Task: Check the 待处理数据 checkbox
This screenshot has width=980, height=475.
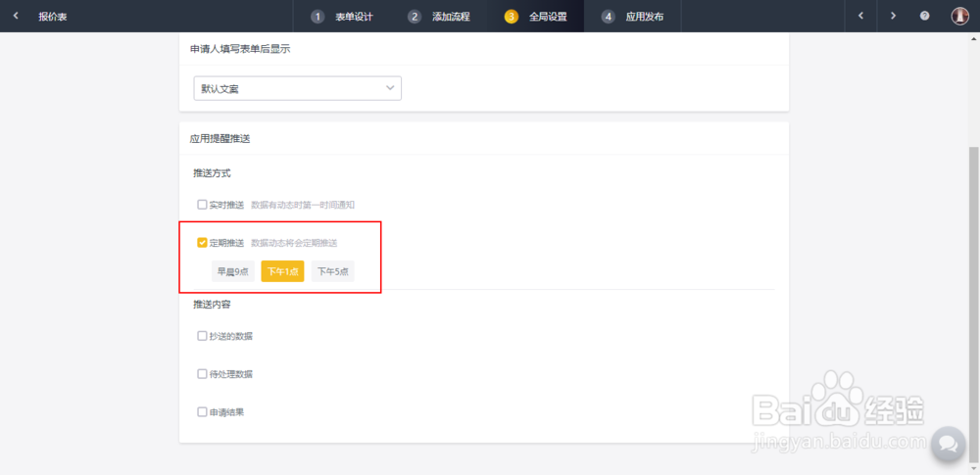Action: tap(202, 374)
